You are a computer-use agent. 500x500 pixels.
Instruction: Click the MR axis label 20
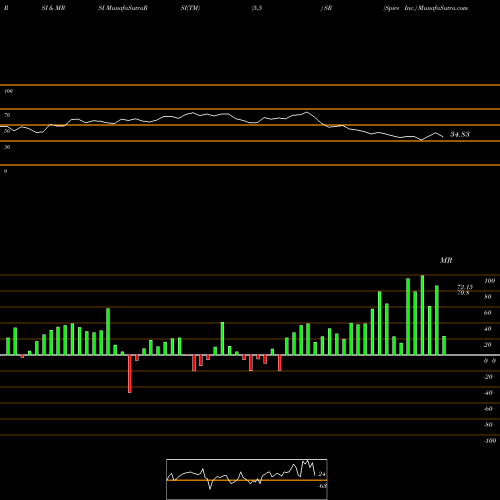488,345
